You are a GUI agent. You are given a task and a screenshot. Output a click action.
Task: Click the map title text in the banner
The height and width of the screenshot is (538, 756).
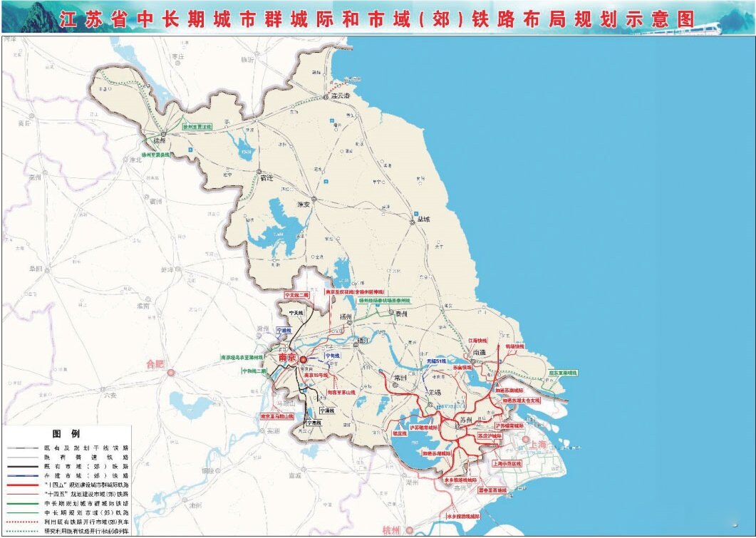(378, 19)
